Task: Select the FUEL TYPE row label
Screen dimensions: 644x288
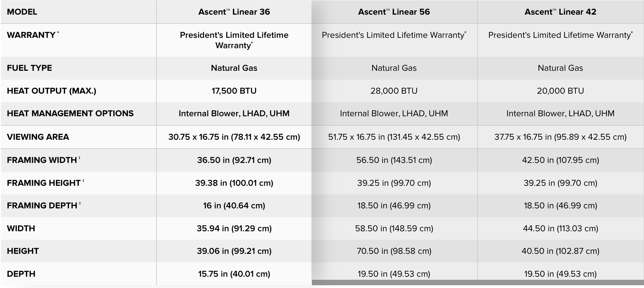Action: tap(29, 68)
